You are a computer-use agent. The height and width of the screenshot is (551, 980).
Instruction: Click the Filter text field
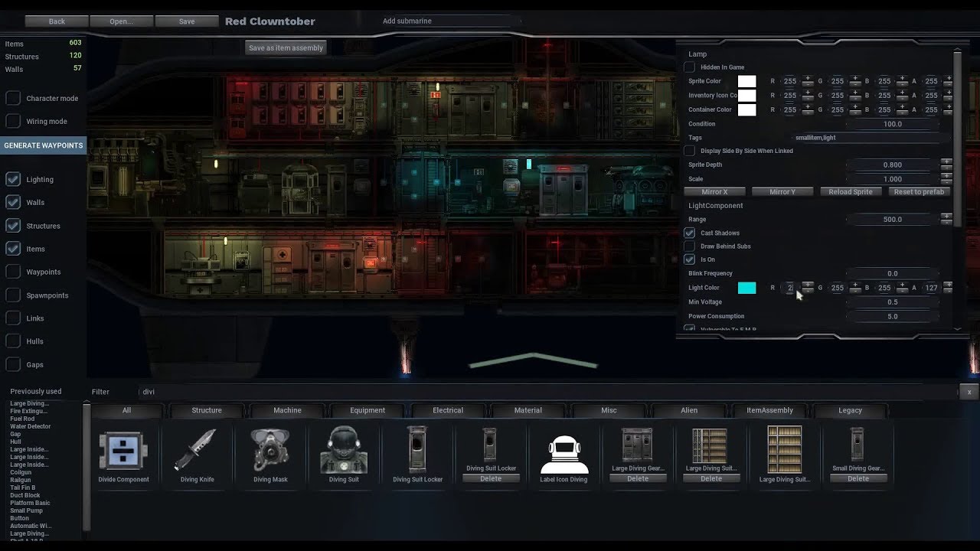pyautogui.click(x=547, y=392)
